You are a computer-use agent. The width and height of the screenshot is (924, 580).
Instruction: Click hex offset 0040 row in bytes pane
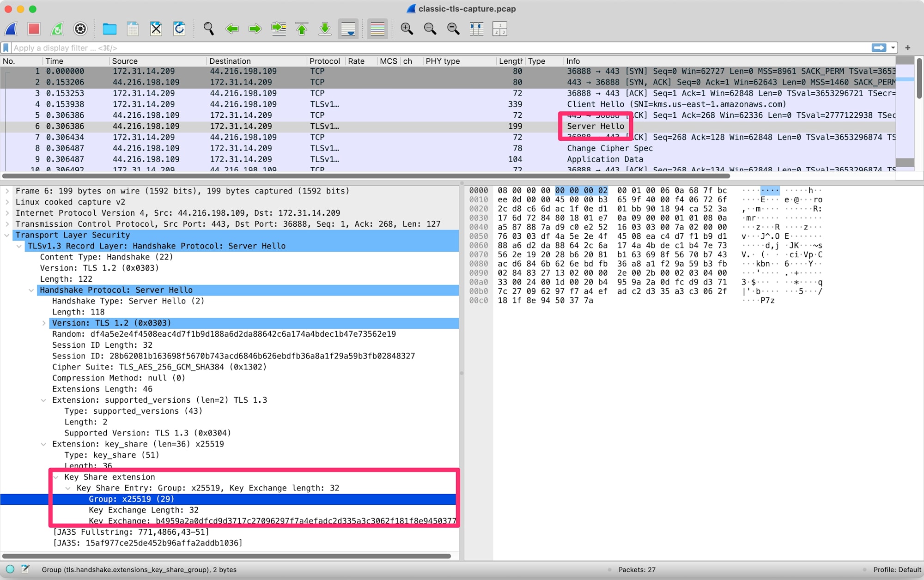pos(479,227)
